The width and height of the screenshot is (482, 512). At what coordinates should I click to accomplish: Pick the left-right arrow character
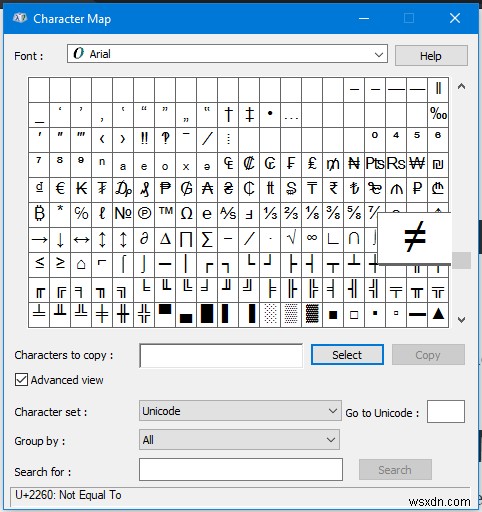[x=81, y=240]
